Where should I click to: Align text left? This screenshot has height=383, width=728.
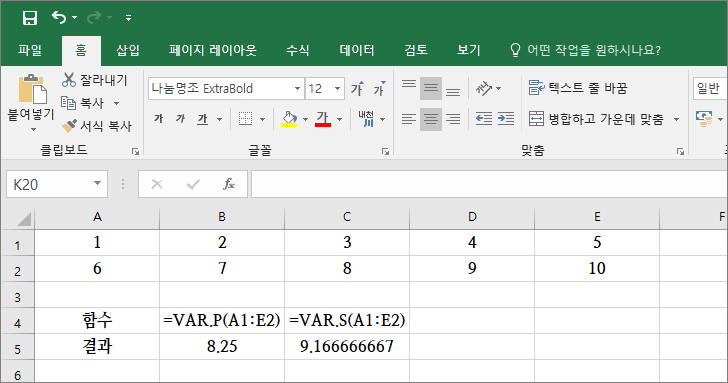pyautogui.click(x=409, y=119)
